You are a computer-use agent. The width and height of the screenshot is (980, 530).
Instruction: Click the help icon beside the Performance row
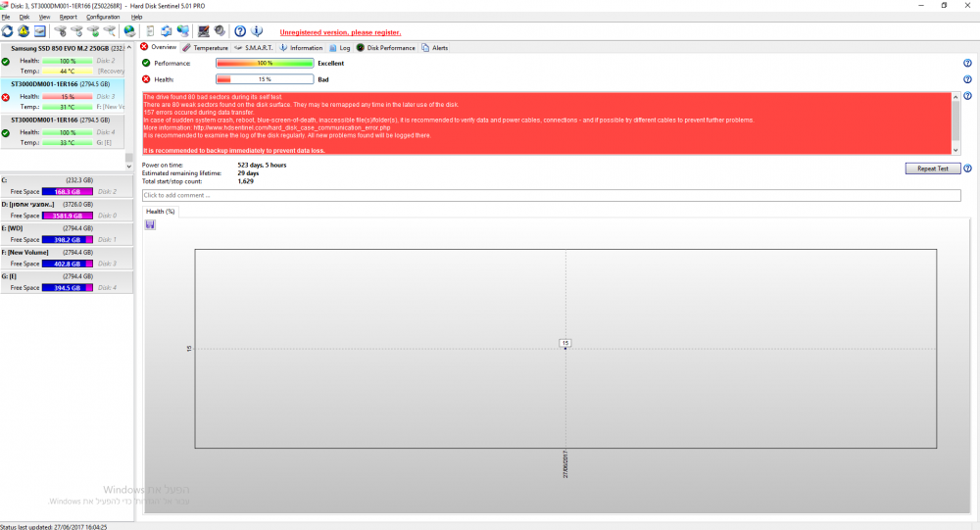[967, 63]
